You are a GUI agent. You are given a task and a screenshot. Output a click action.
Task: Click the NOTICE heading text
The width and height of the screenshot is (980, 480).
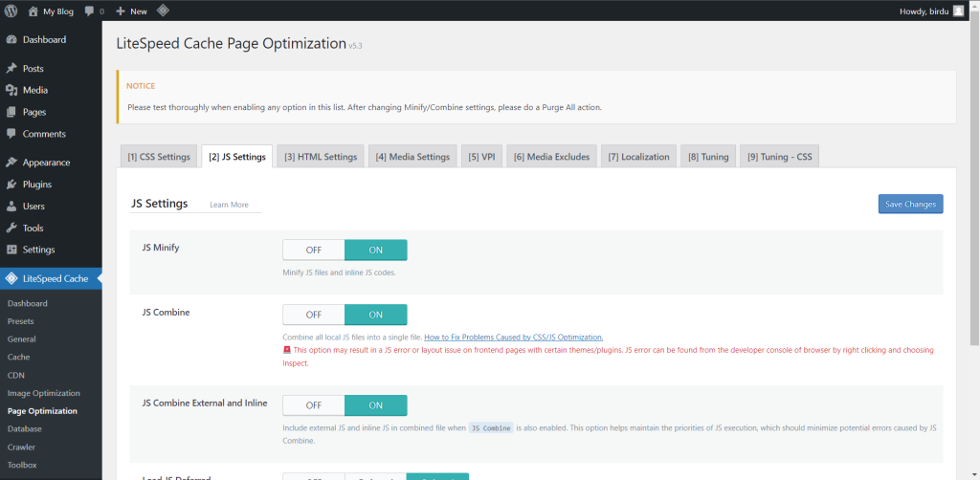(x=141, y=86)
